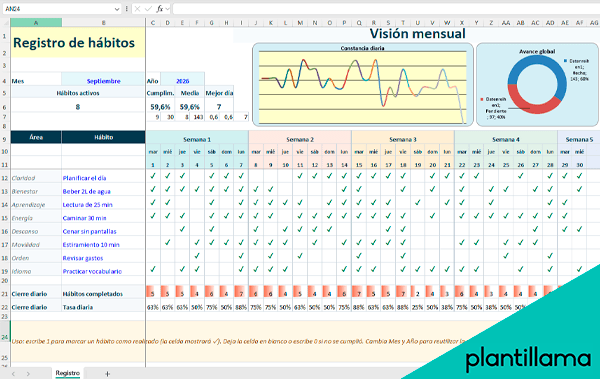Click Lectura de 25 min checkmark for day 19
The width and height of the screenshot is (600, 379).
coord(417,203)
